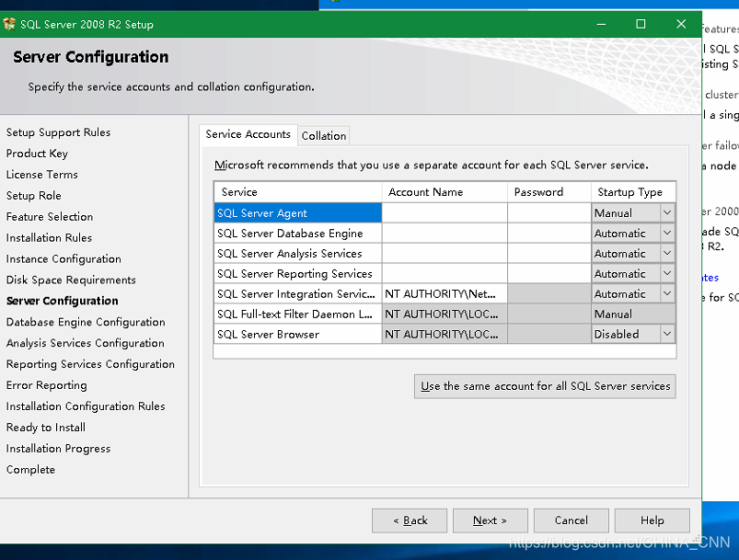Open Startup Type dropdown for SQL Server Agent
The height and width of the screenshot is (560, 739).
click(667, 213)
